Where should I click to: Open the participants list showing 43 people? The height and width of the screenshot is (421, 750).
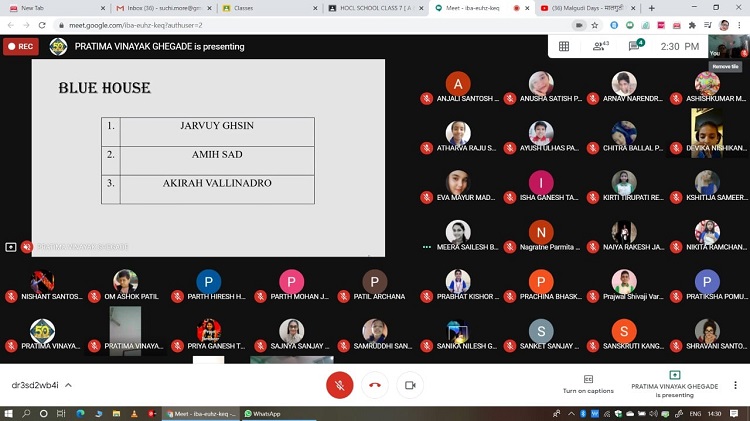600,46
